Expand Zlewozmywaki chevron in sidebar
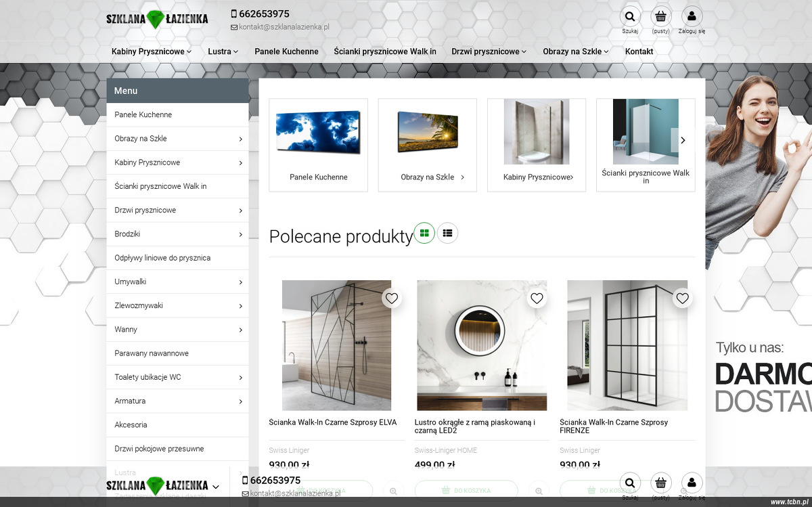 240,306
